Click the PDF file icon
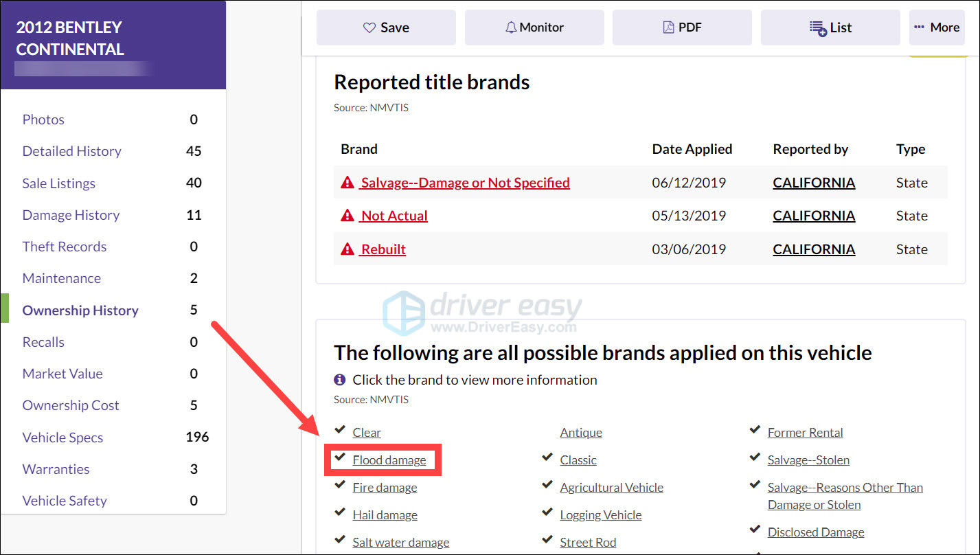The image size is (980, 555). (x=668, y=27)
